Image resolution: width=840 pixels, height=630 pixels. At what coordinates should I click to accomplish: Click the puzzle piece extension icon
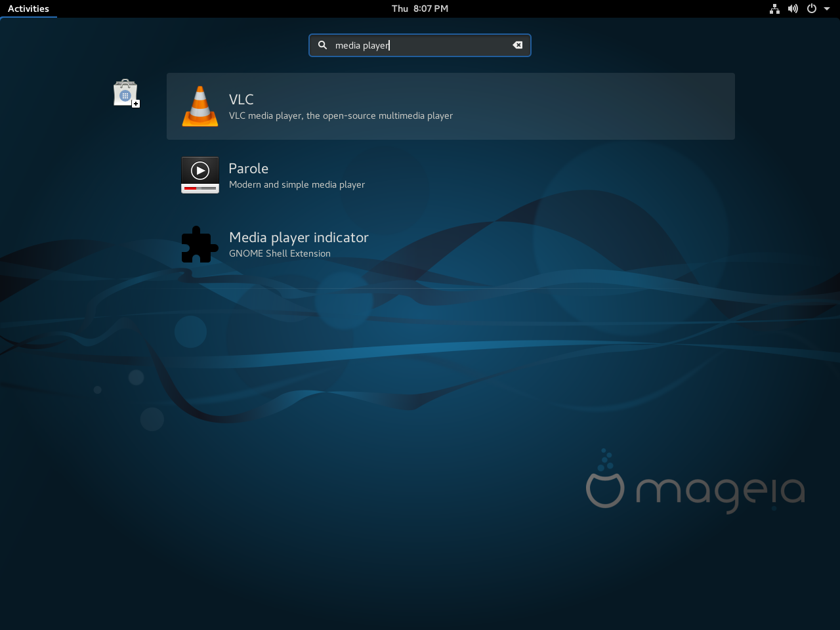(199, 244)
